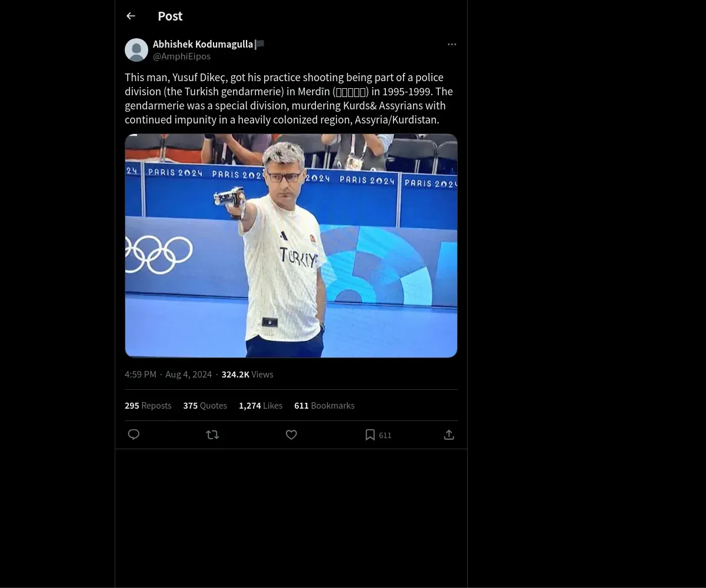The height and width of the screenshot is (588, 706).
Task: Click the 4:59 PM timestamp
Action: [141, 375]
